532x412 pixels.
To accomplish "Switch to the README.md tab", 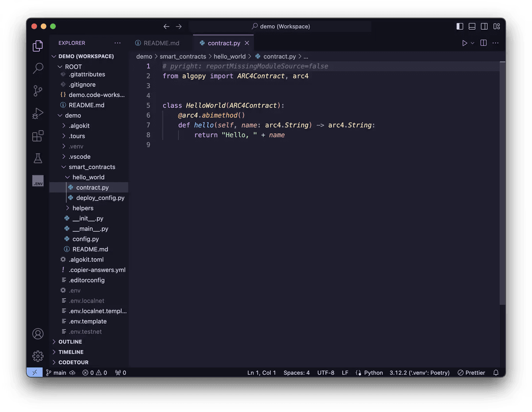I will click(161, 43).
